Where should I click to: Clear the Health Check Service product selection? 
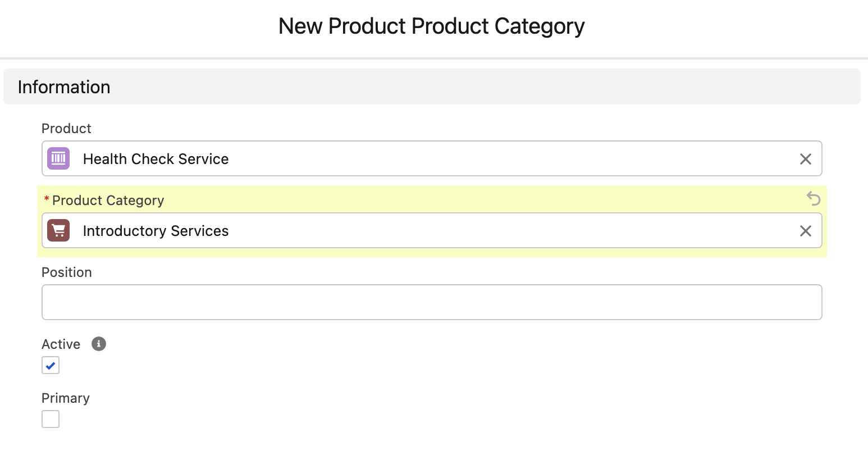[x=806, y=159]
